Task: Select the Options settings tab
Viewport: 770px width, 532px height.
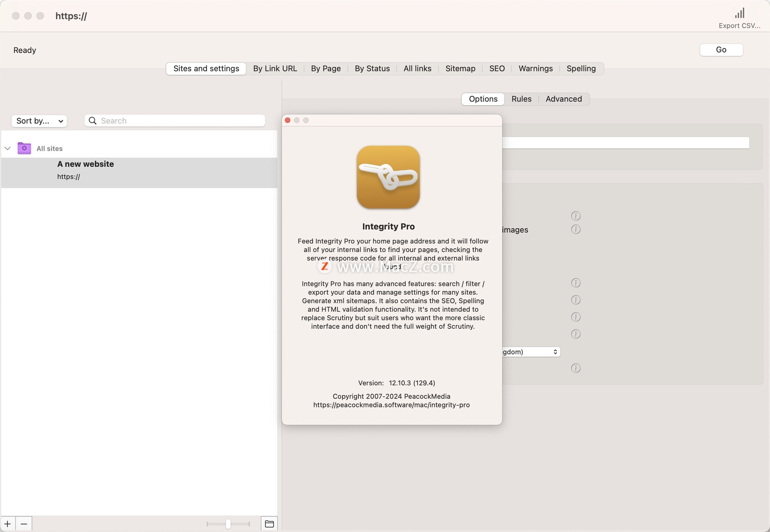Action: point(483,99)
